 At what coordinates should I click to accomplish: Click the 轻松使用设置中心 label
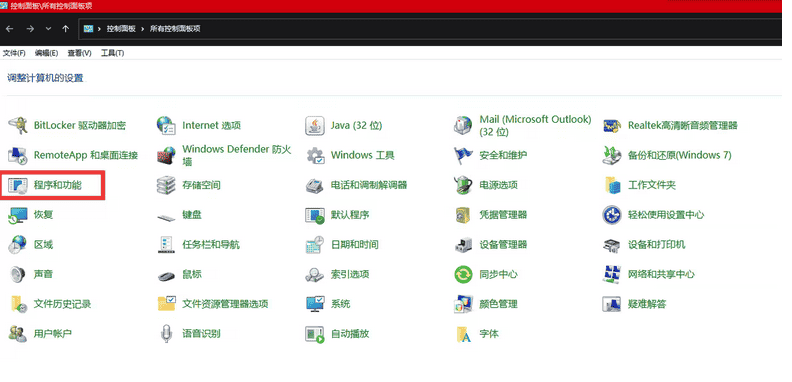tap(666, 215)
